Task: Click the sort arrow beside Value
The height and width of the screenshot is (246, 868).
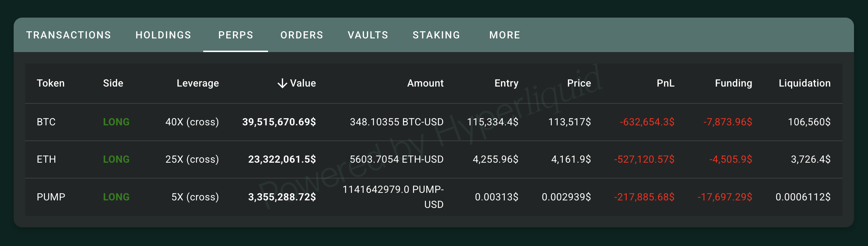Action: tap(282, 83)
